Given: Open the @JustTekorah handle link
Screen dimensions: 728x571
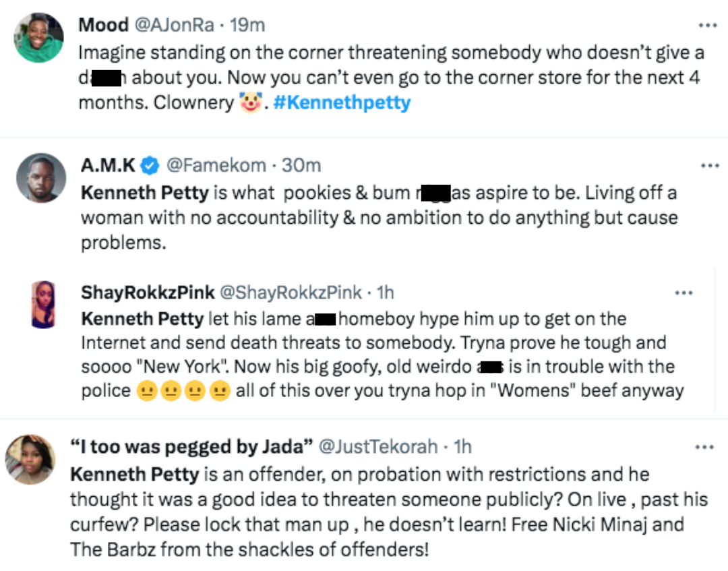Looking at the screenshot, I should pyautogui.click(x=378, y=446).
